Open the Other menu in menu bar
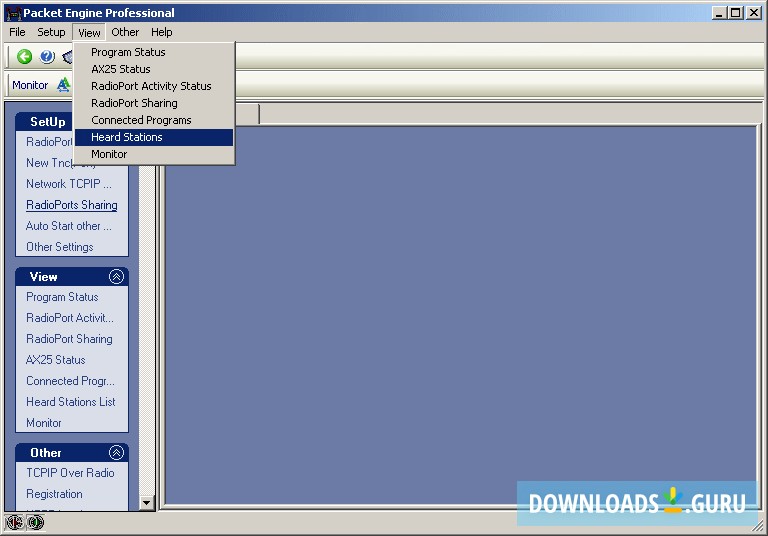 click(125, 32)
